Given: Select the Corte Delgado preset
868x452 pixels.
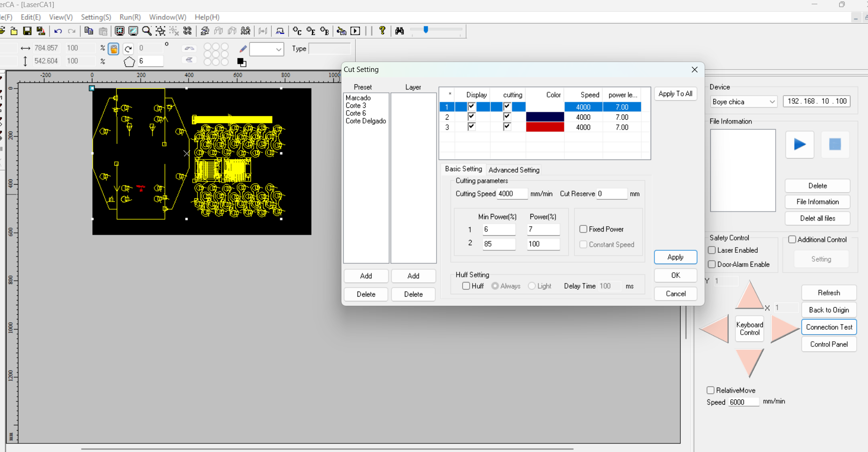Looking at the screenshot, I should 366,121.
